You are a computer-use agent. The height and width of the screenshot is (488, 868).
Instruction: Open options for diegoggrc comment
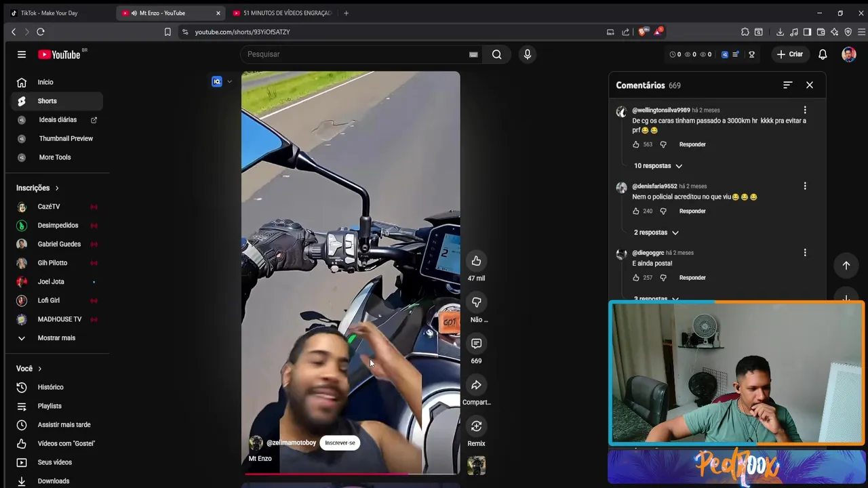(x=805, y=252)
